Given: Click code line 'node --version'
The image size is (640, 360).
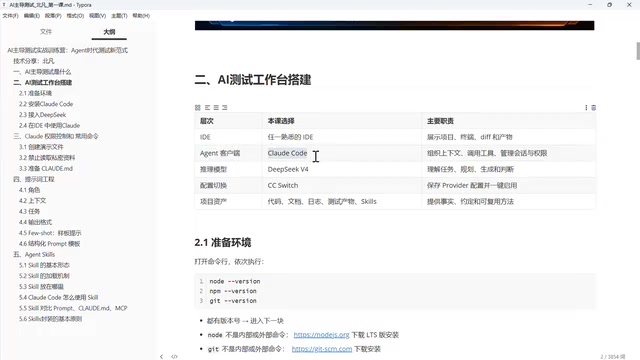Looking at the screenshot, I should point(235,281).
